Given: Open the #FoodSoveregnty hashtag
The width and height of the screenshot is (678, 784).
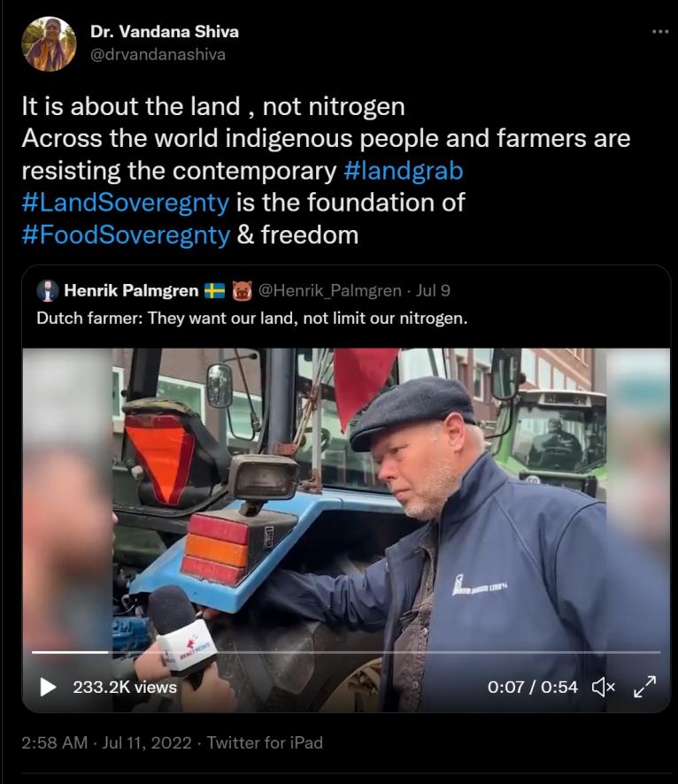Looking at the screenshot, I should click(x=126, y=234).
